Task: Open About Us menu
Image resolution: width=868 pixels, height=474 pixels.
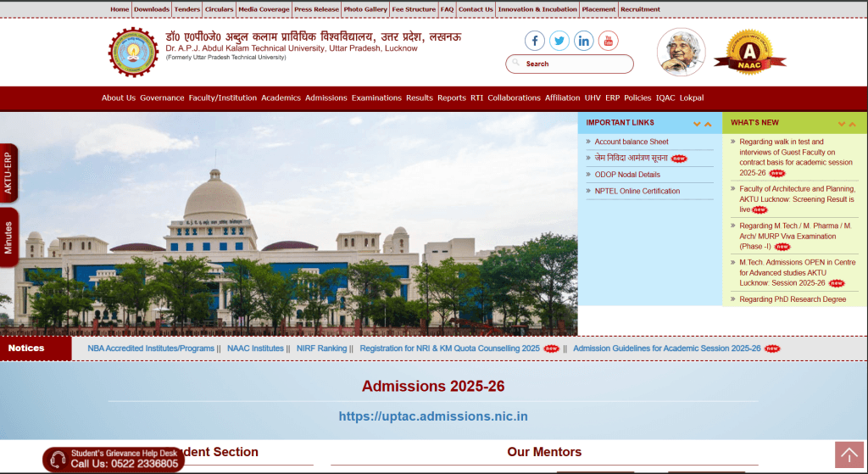Action: (119, 98)
